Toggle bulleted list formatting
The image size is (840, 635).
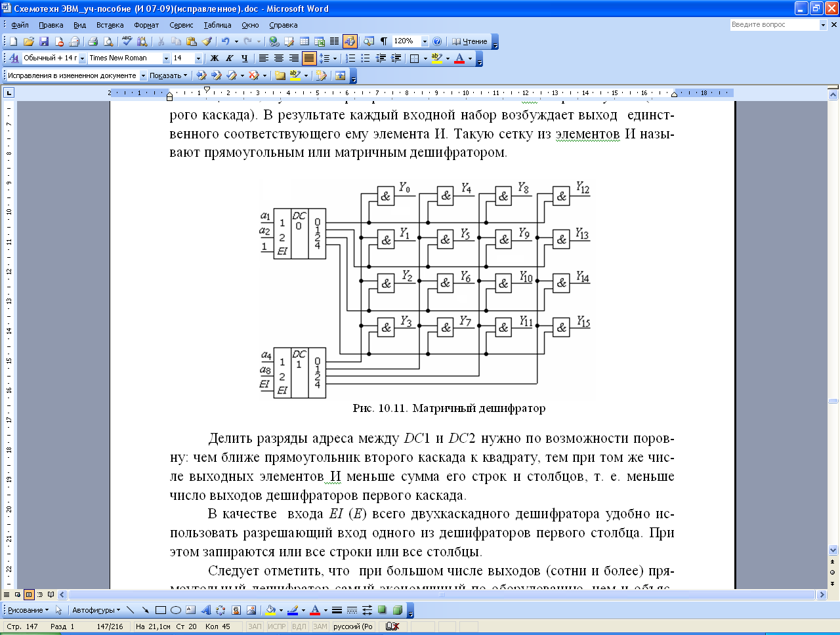[x=366, y=58]
